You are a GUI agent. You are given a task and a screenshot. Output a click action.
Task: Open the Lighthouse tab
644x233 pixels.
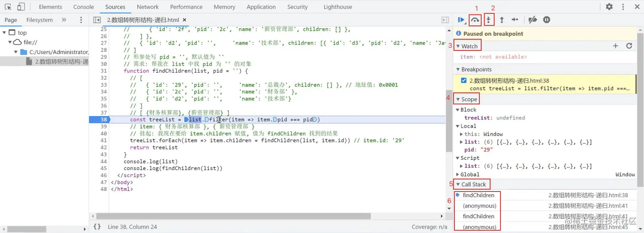click(x=338, y=7)
